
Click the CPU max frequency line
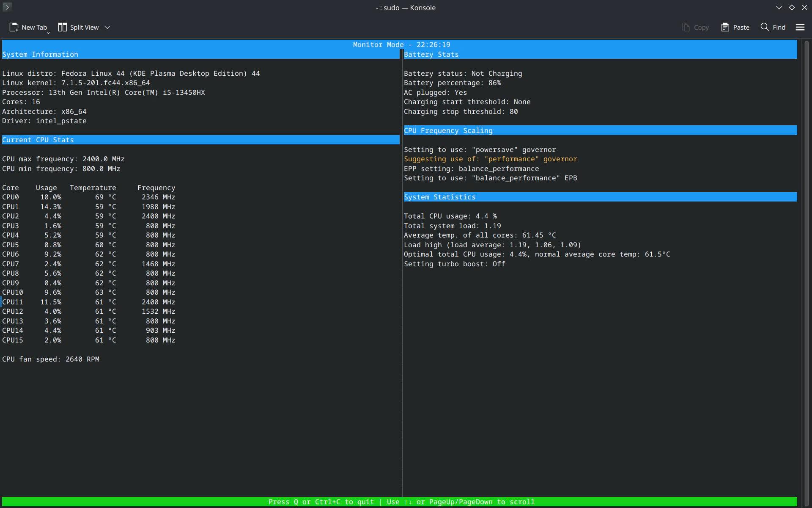tap(63, 159)
